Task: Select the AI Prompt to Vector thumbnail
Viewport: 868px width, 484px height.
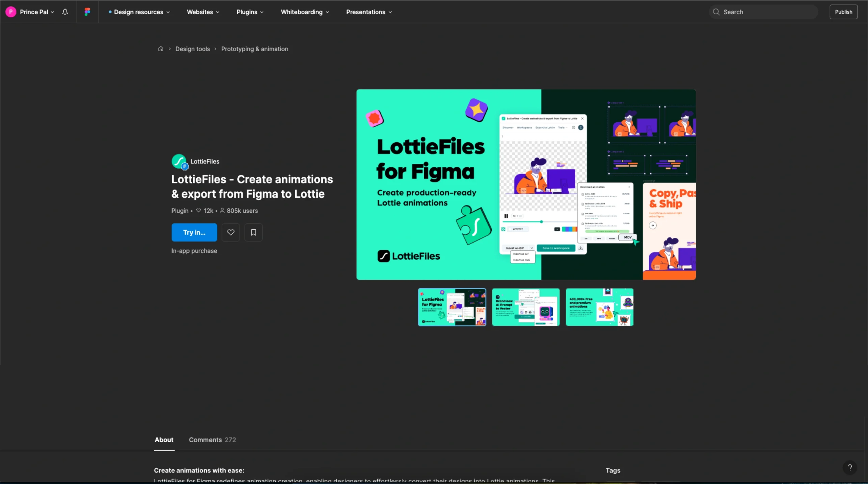Action: (x=526, y=307)
